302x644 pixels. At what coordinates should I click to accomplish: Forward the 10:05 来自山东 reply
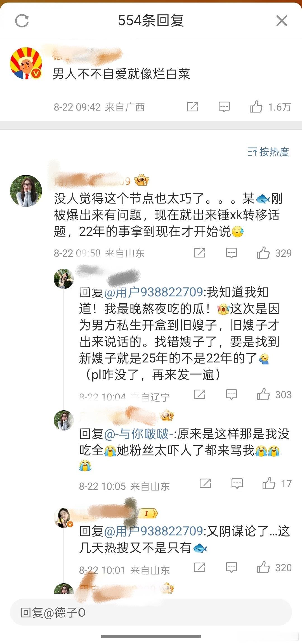pyautogui.click(x=205, y=483)
